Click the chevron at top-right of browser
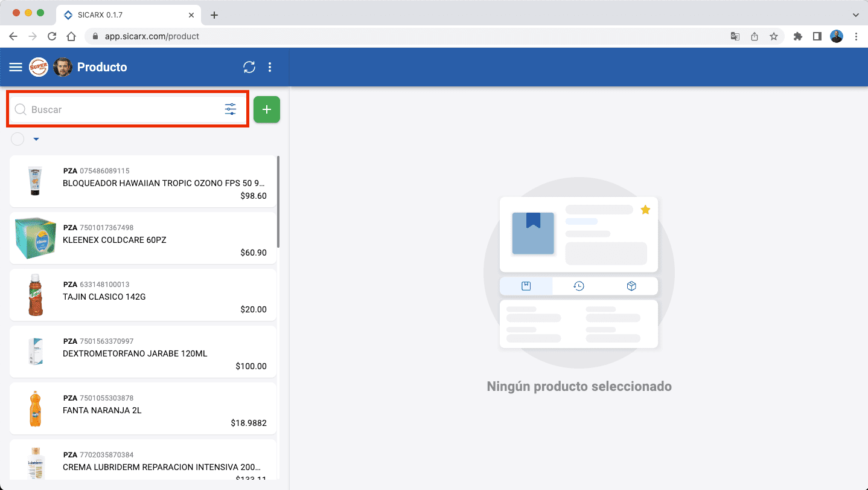868x490 pixels. click(x=857, y=15)
